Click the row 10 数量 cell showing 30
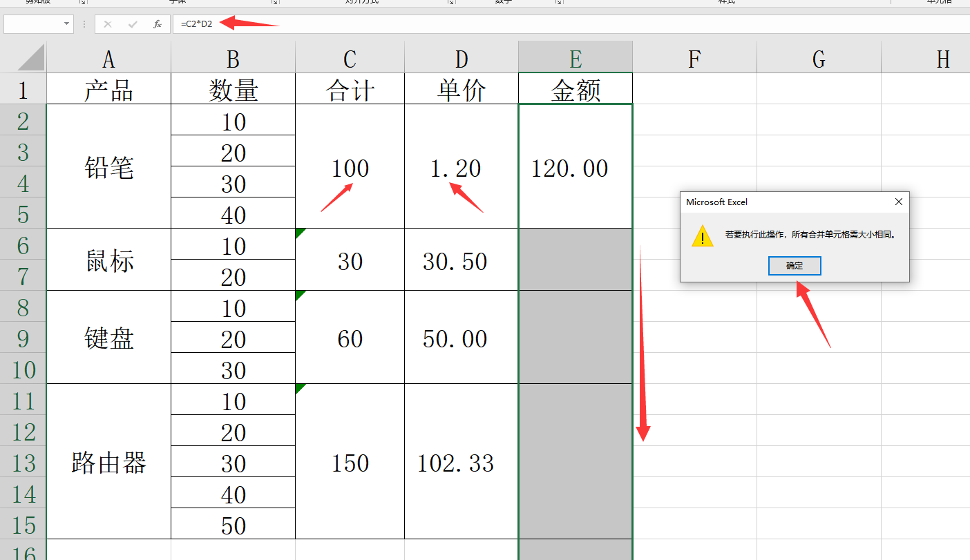 pyautogui.click(x=233, y=368)
